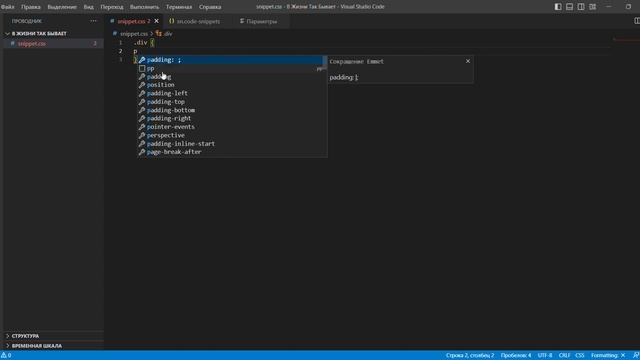Choose the 'pp' snippet suggestion

[x=231, y=69]
